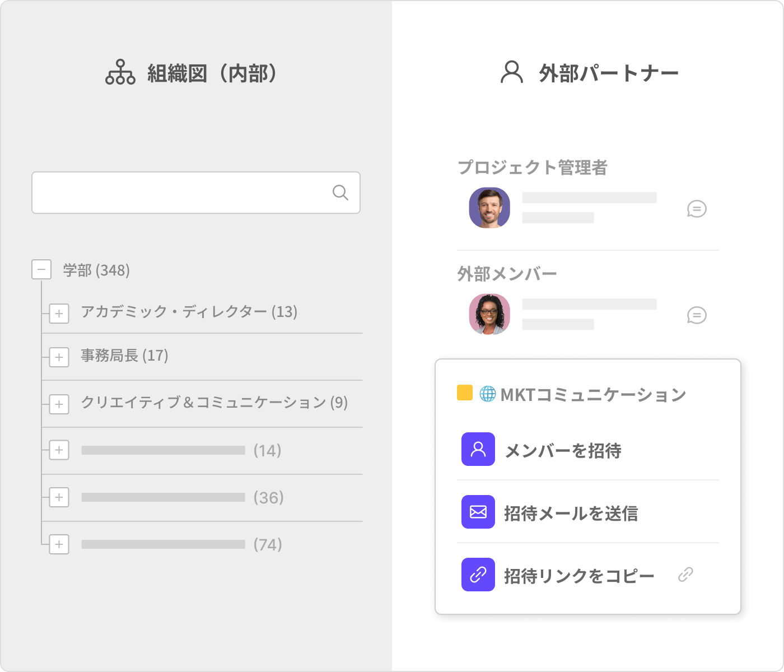Image resolution: width=784 pixels, height=672 pixels.
Task: Select 招待メールを送信 menu entry
Action: [571, 513]
